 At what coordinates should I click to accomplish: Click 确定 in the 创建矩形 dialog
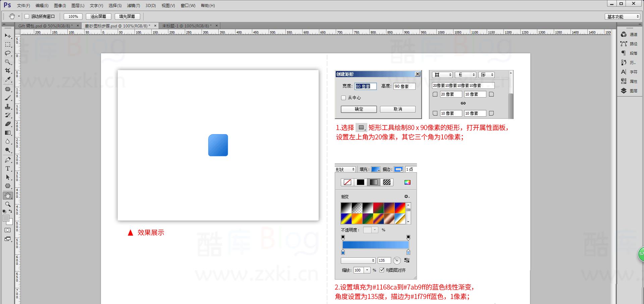(359, 109)
